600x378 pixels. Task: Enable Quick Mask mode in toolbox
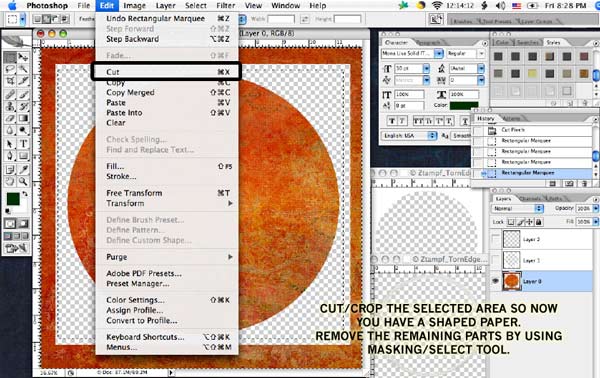tap(23, 223)
